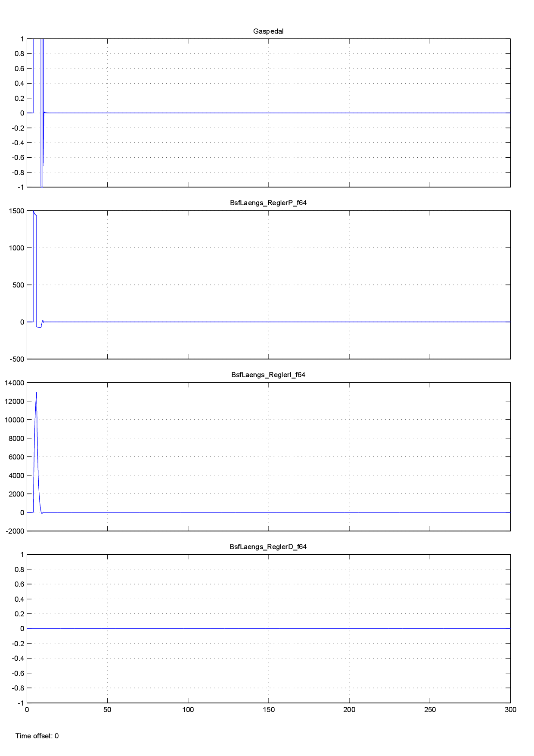The width and height of the screenshot is (534, 756).
Task: Click the Time offset: 0 label
Action: (x=37, y=736)
